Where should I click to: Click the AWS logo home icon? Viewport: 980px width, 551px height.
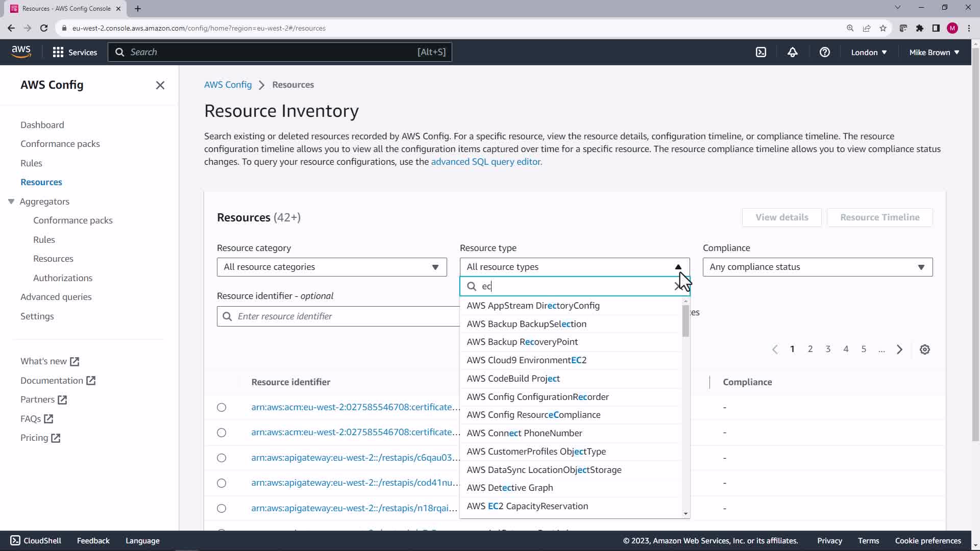21,52
